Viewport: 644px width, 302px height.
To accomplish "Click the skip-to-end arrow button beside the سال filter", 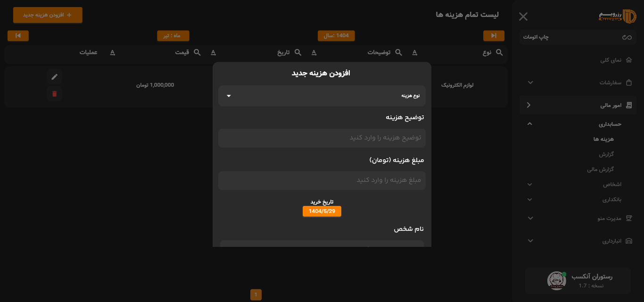I will point(494,35).
